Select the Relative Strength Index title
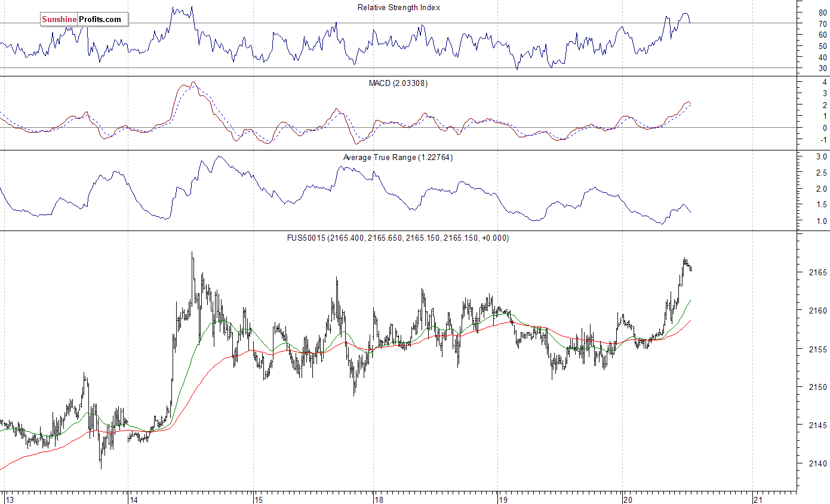 [399, 8]
